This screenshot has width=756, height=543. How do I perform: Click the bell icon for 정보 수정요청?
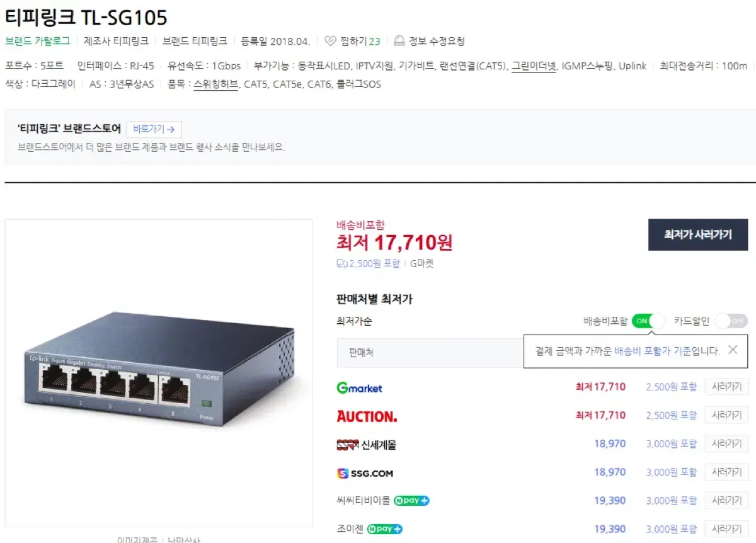(x=399, y=42)
